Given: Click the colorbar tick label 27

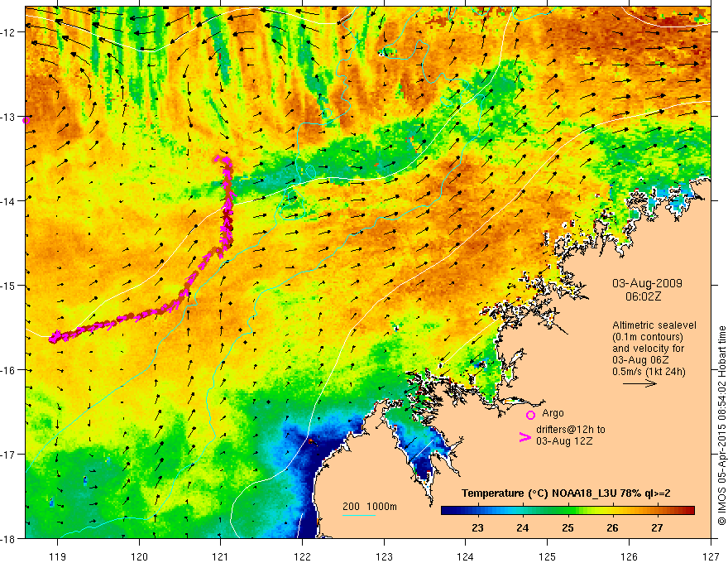Looking at the screenshot, I should coord(657,527).
